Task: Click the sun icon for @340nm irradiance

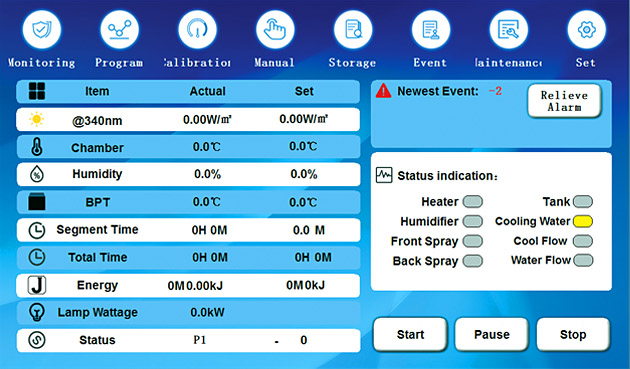Action: (37, 119)
